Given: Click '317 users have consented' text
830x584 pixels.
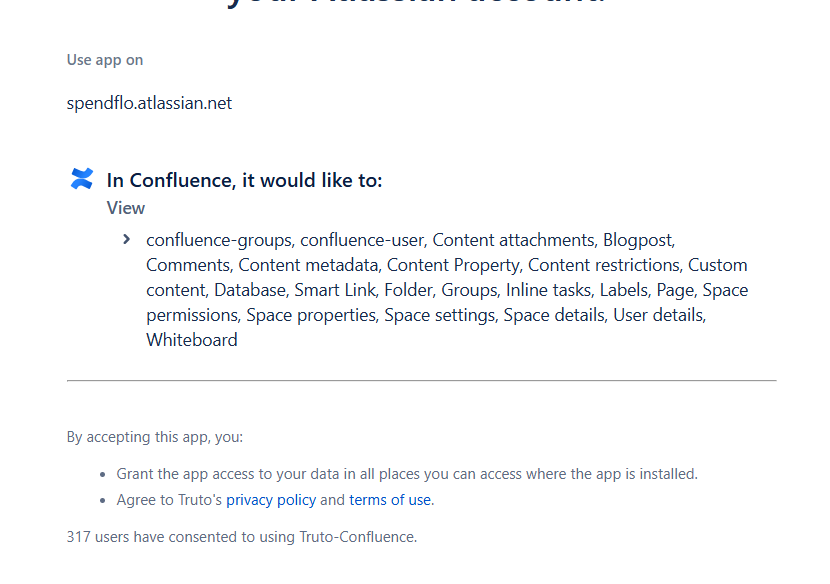Looking at the screenshot, I should (241, 537).
